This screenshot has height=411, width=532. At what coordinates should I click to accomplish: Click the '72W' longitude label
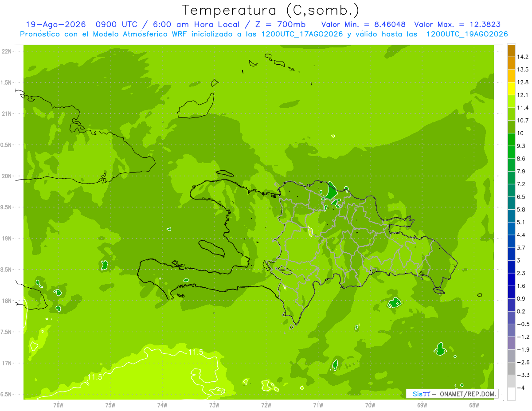point(266,405)
